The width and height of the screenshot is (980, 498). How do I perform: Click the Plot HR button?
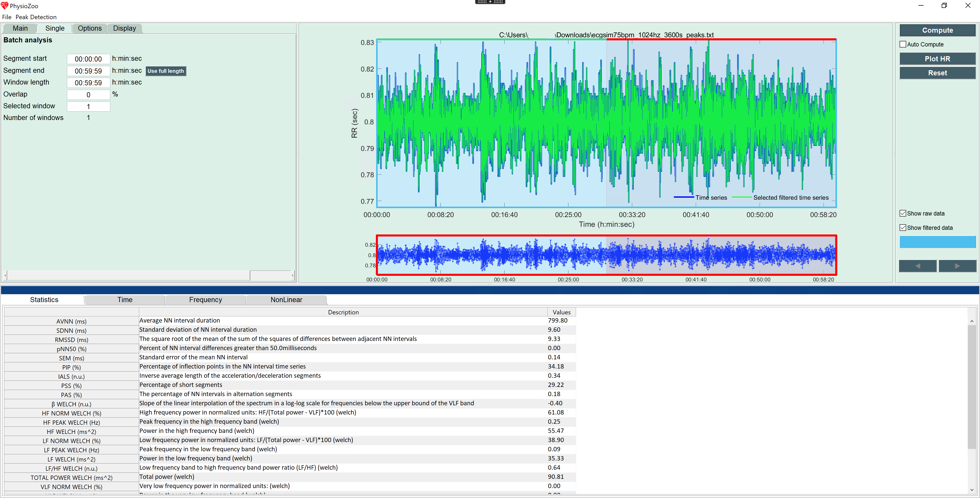(x=937, y=58)
